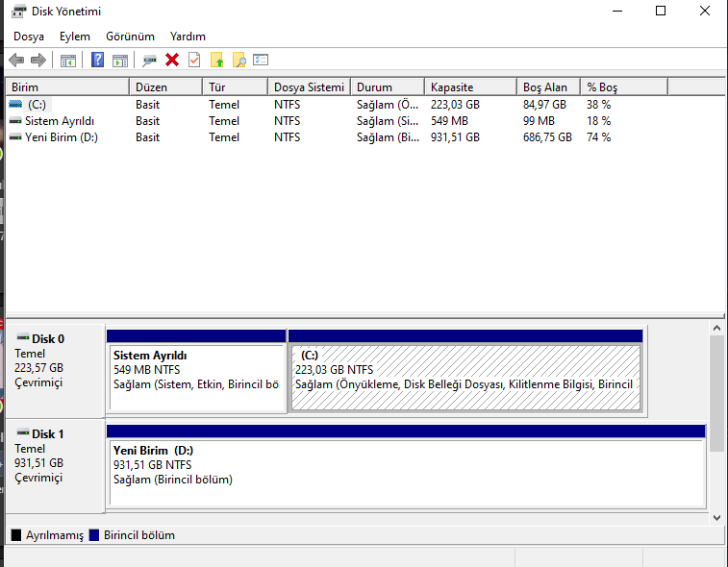Screen dimensions: 728x567
Task: Click the black Ayrılmamış legend swatch
Action: (x=16, y=535)
